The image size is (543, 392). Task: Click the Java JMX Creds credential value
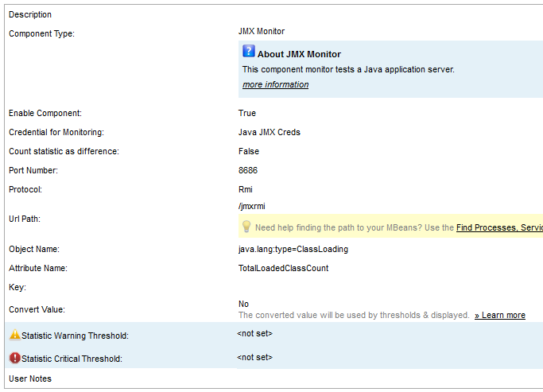point(269,132)
